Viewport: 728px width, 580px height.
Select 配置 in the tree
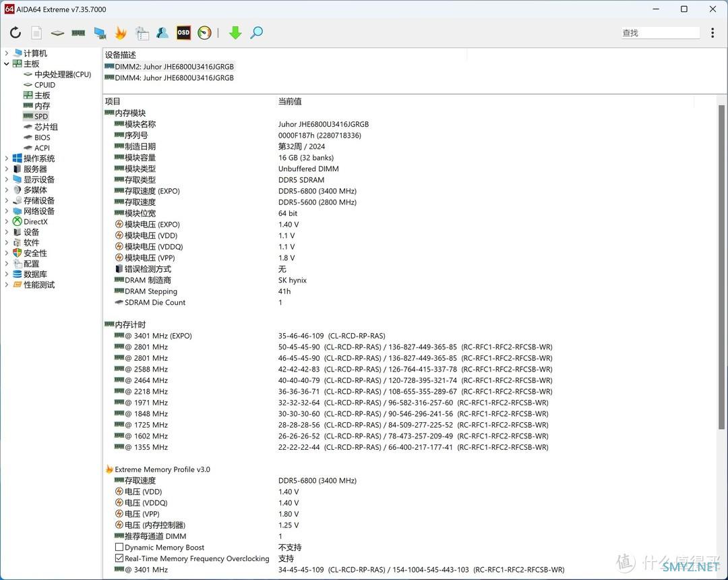(32, 264)
